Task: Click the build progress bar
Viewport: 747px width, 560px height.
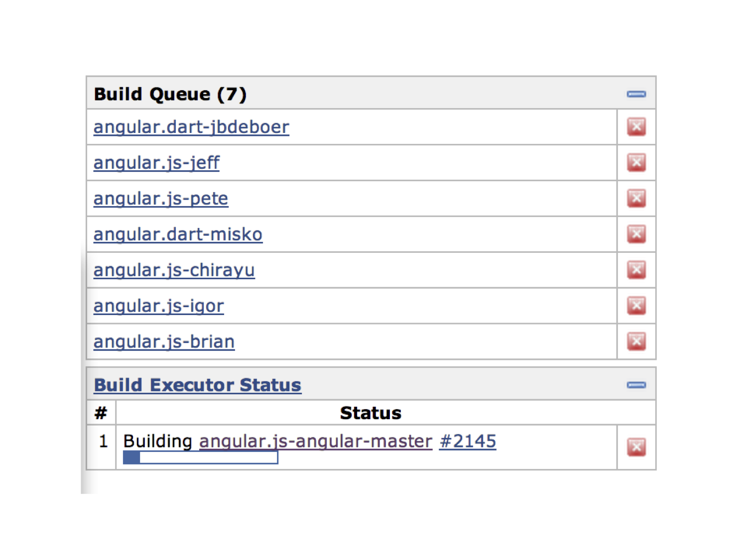Action: (x=200, y=457)
